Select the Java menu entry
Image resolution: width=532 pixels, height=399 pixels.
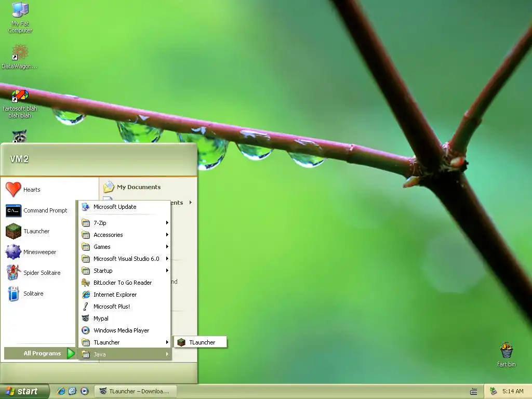click(x=125, y=354)
